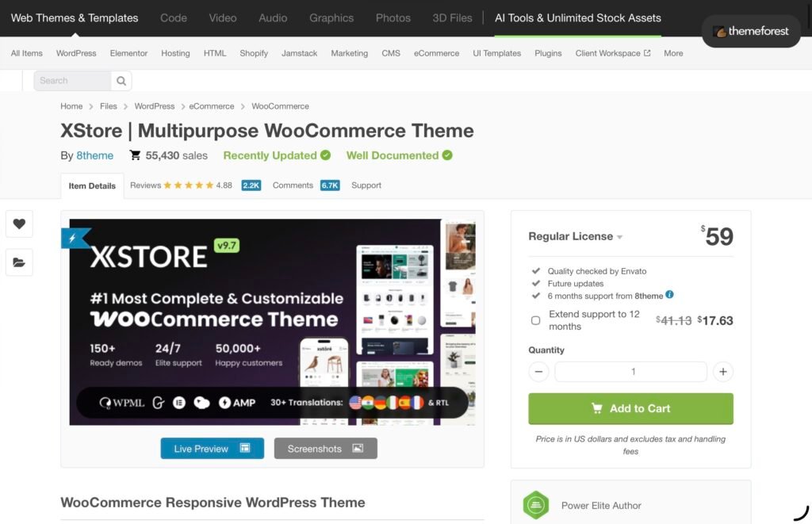Open the Elementor category
This screenshot has width=812, height=524.
(128, 53)
